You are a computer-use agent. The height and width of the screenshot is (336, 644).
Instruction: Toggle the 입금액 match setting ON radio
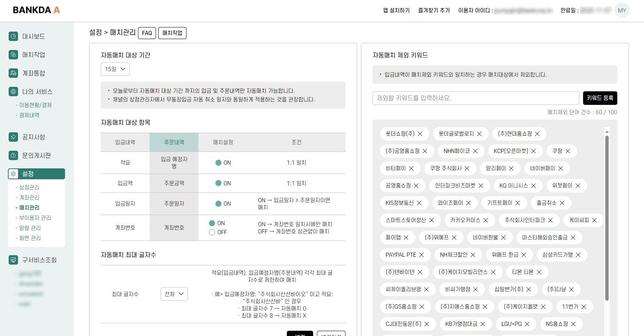point(218,183)
